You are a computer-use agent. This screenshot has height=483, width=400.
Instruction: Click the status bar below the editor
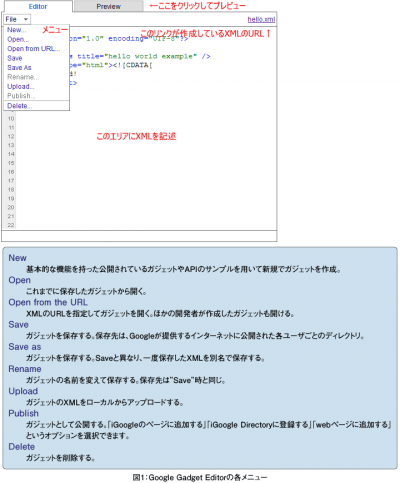139,236
